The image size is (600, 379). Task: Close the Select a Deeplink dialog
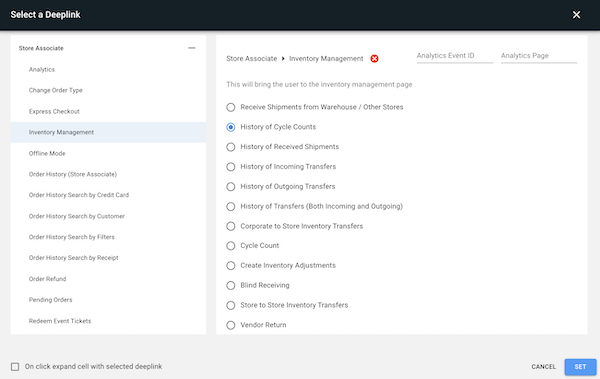coord(576,15)
